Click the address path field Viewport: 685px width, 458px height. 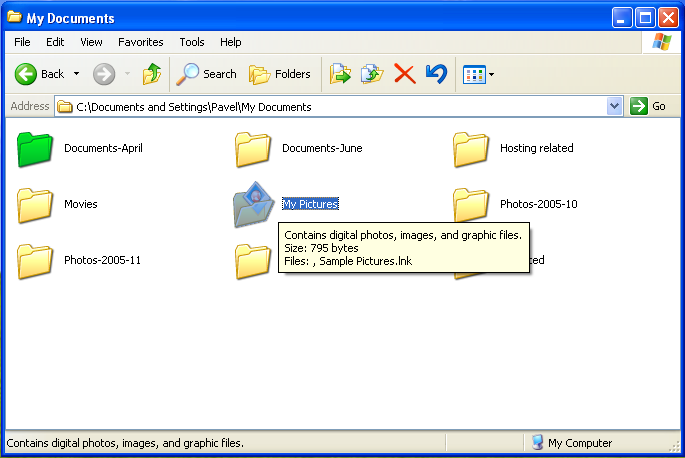(330, 106)
